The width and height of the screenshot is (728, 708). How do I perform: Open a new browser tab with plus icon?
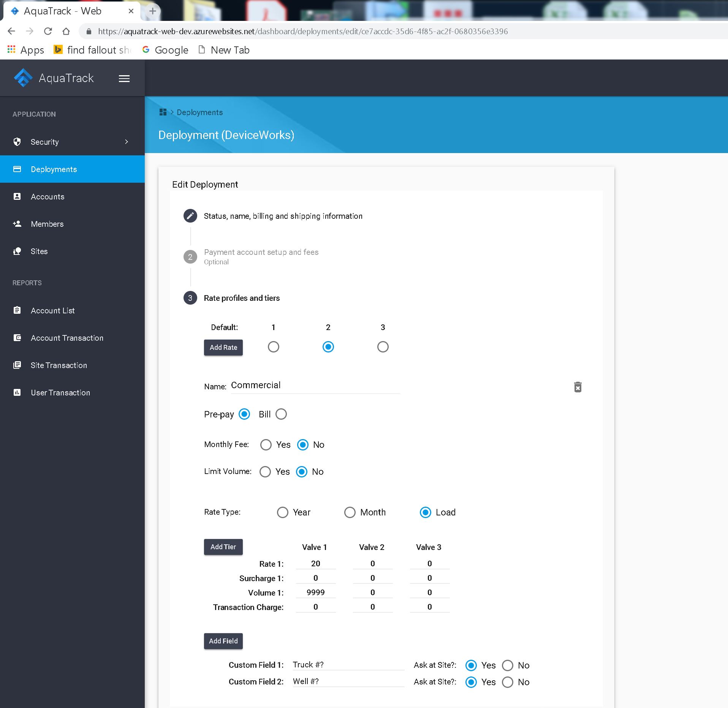point(153,11)
